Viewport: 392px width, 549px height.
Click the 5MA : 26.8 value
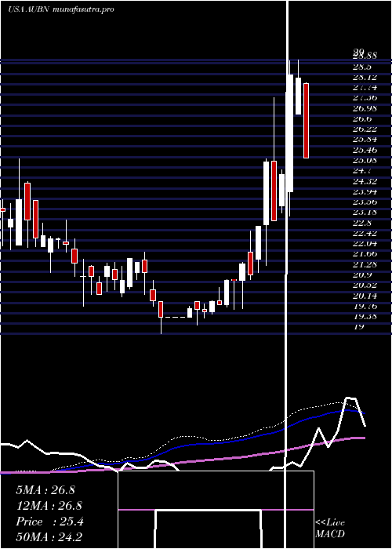45,490
